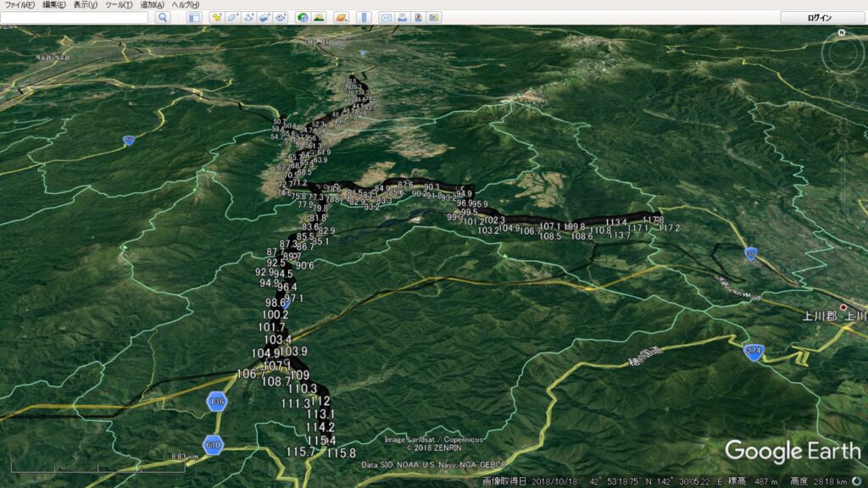Click in the search text field
Viewport: 868px width, 488px height.
point(75,17)
